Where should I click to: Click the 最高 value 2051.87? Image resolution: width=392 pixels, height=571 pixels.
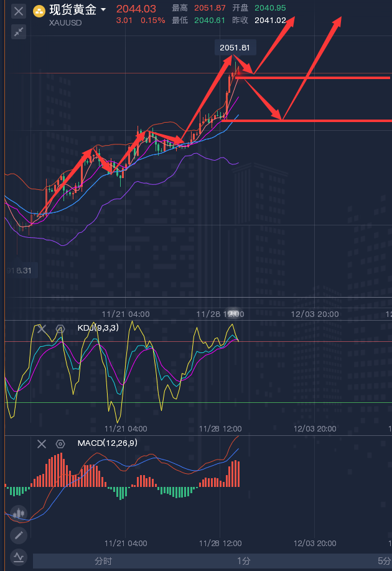click(x=210, y=7)
